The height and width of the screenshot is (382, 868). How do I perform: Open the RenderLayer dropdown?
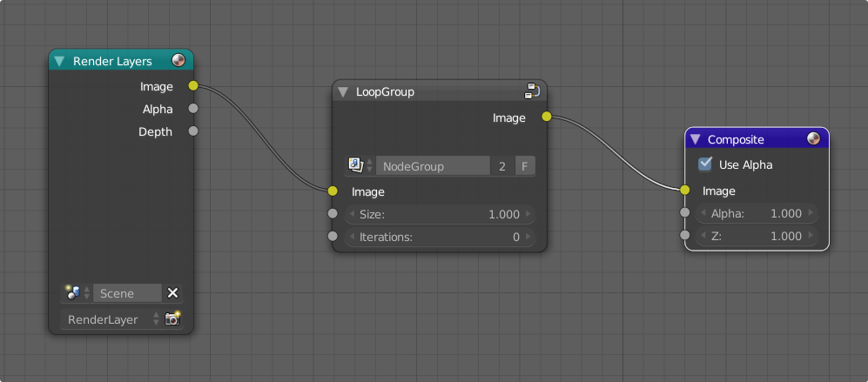111,318
